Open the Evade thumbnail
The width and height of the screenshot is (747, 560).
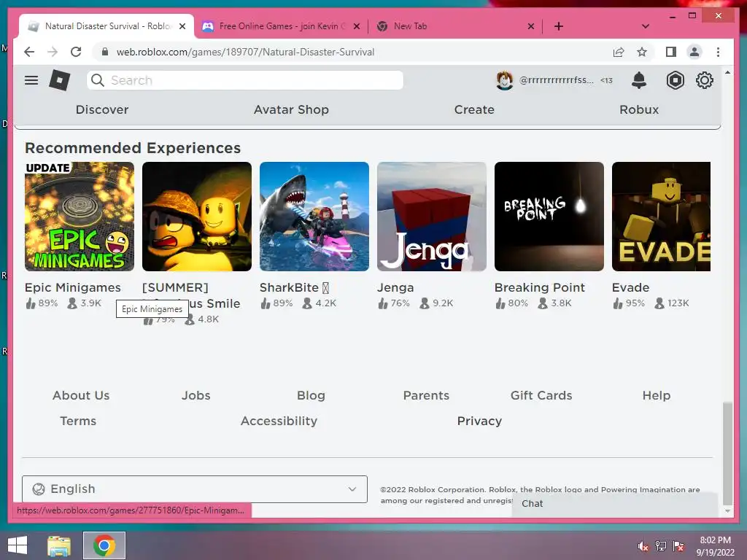[x=661, y=216]
